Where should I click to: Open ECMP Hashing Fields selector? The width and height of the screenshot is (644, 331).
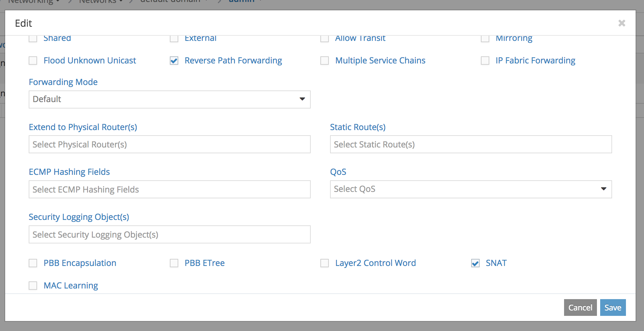(x=169, y=189)
